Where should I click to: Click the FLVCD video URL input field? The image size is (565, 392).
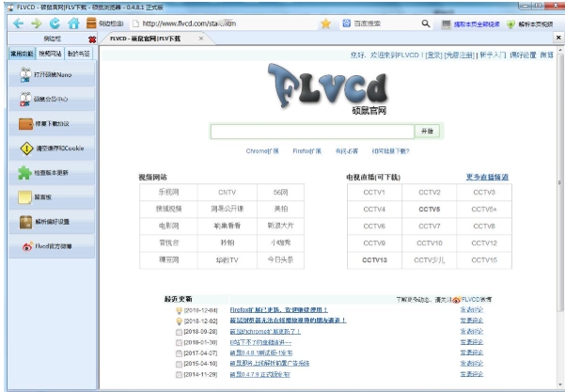tap(312, 132)
